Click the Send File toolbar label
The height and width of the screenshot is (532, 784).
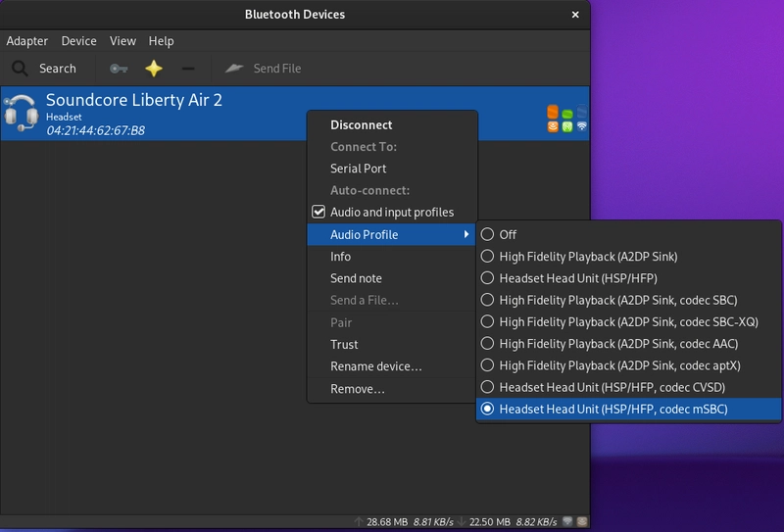pos(277,69)
